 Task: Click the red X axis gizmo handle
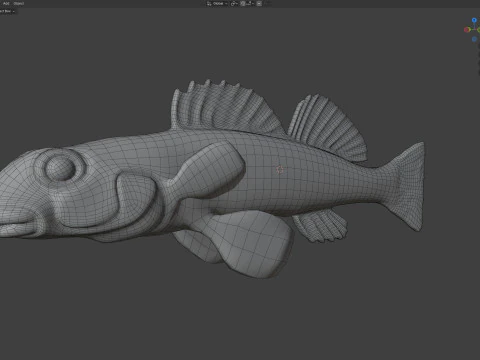point(467,30)
